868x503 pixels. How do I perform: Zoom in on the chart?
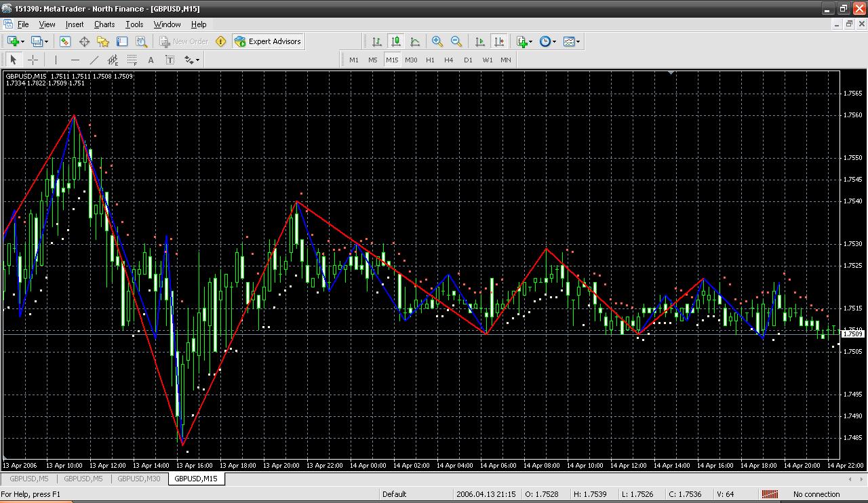pos(437,41)
